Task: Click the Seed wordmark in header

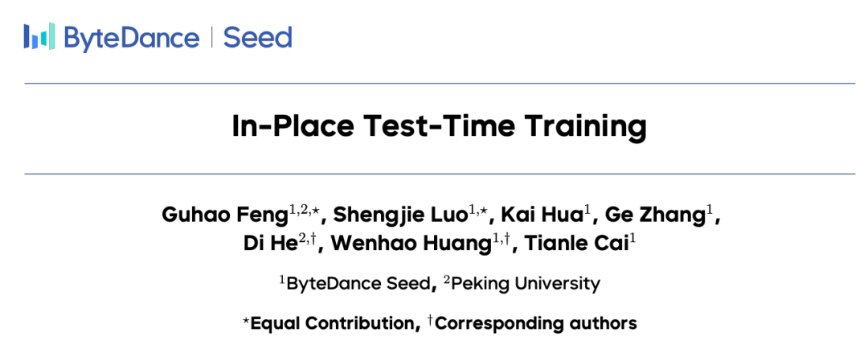Action: [x=257, y=38]
